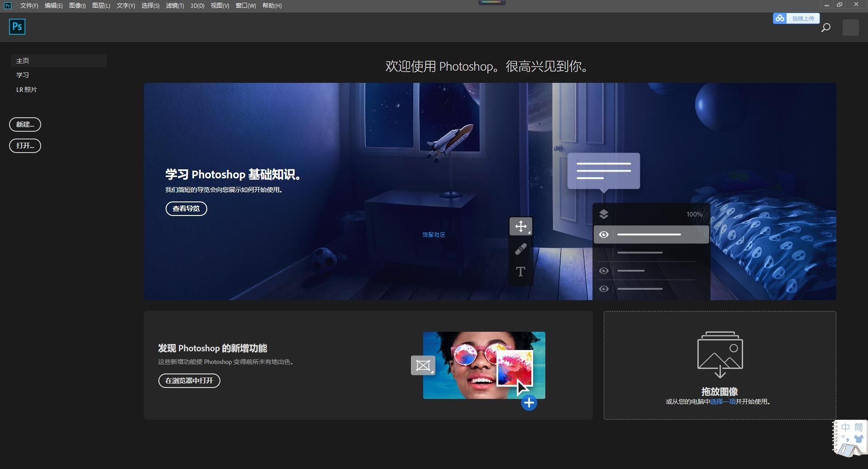Screen dimensions: 868x469
Task: Click the Photoshop Ps home logo
Action: (x=17, y=27)
